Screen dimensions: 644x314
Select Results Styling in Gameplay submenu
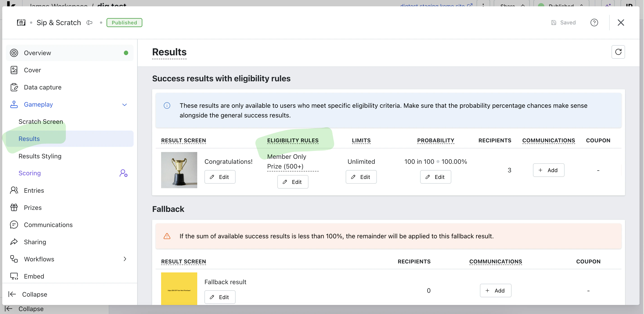coord(40,156)
